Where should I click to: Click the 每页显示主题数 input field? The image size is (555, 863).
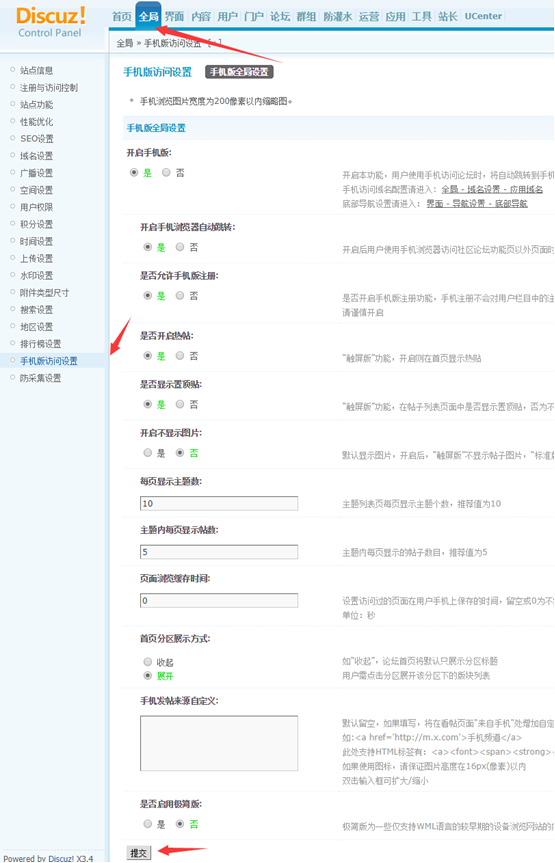point(219,504)
